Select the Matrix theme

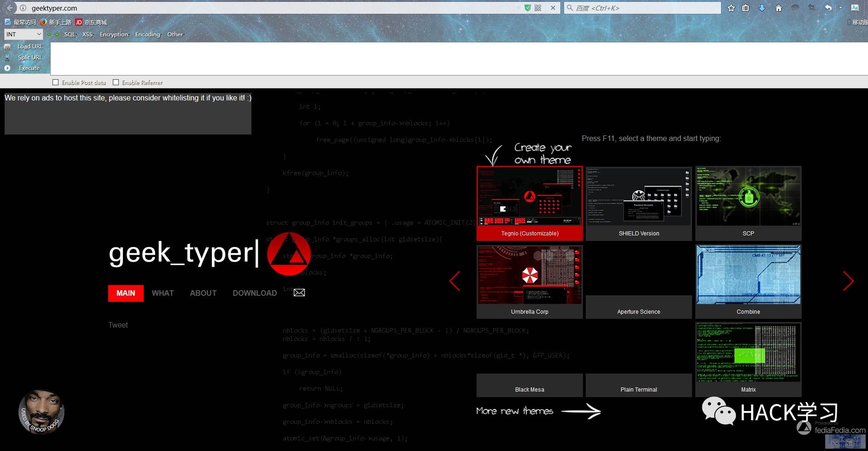(x=748, y=360)
